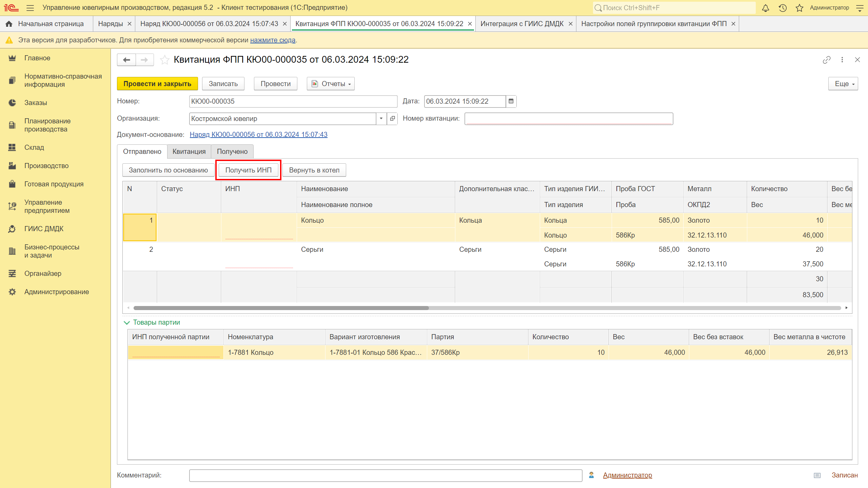The width and height of the screenshot is (868, 488).
Task: Switch to the Квитанция tab
Action: coord(189,151)
